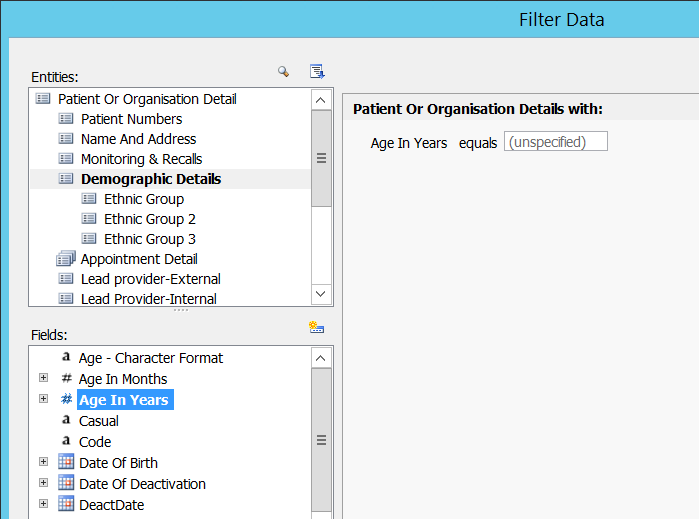The width and height of the screenshot is (699, 519).
Task: Click the text-type icon beside Casual
Action: (66, 420)
